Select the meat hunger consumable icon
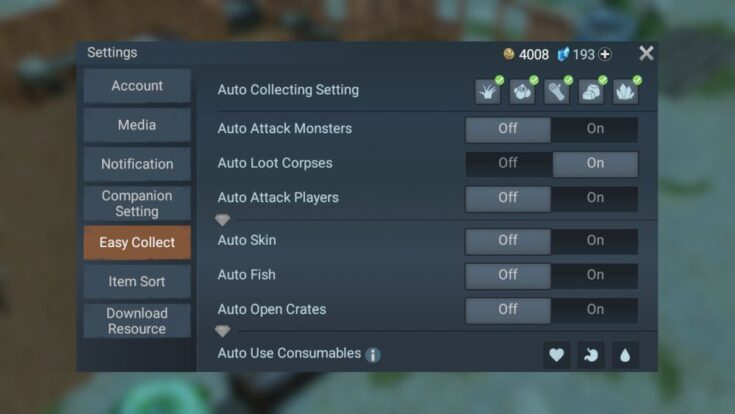735x414 pixels. click(591, 355)
